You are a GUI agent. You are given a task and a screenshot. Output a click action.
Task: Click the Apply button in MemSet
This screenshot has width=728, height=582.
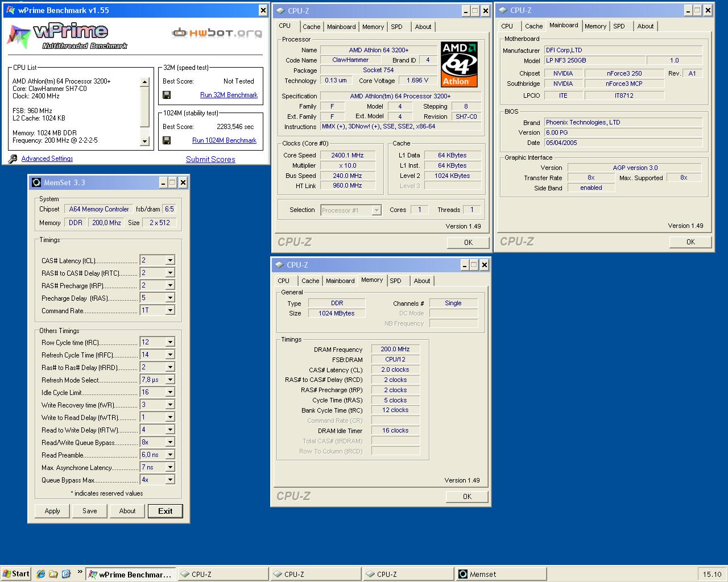click(x=52, y=511)
